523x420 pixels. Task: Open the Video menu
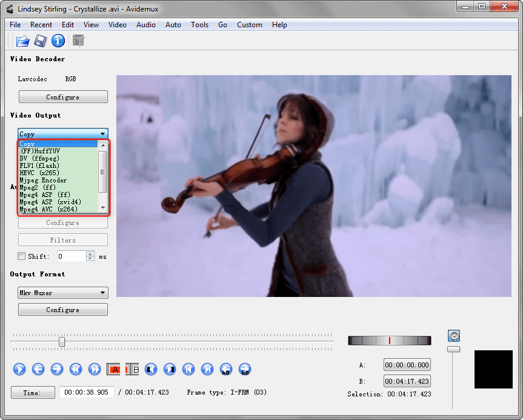pos(117,25)
